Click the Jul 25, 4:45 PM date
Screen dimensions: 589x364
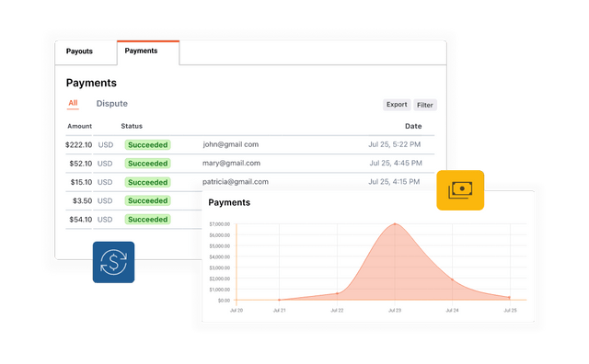tap(396, 164)
